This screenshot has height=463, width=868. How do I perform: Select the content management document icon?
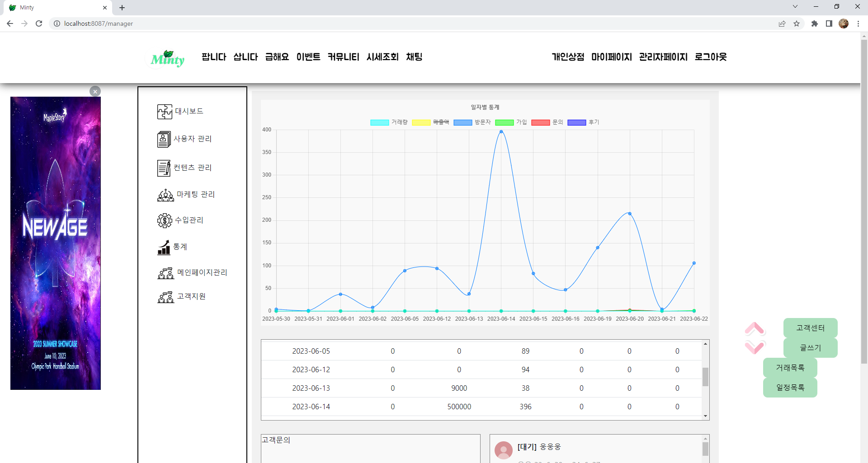coord(164,168)
